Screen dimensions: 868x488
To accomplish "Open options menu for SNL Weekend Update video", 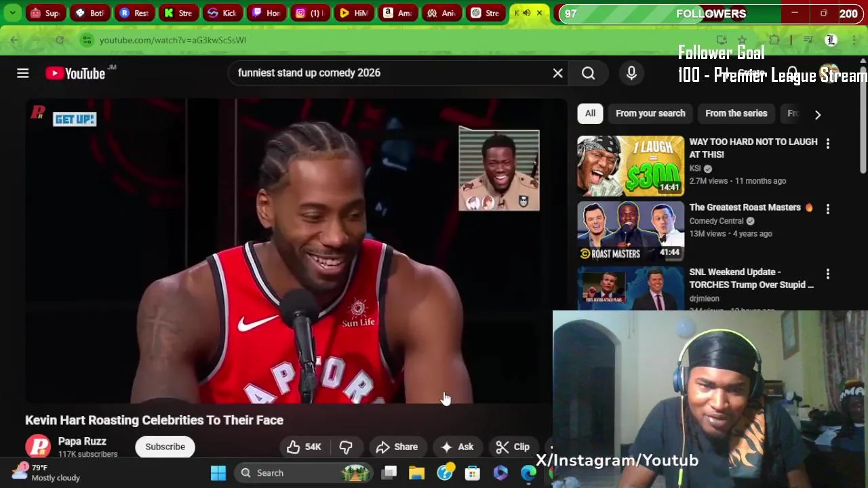I will [827, 274].
